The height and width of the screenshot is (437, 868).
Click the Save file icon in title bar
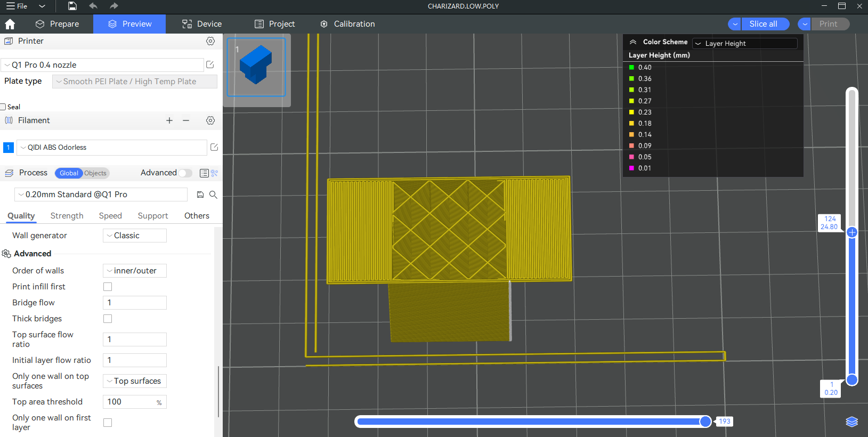pos(72,6)
